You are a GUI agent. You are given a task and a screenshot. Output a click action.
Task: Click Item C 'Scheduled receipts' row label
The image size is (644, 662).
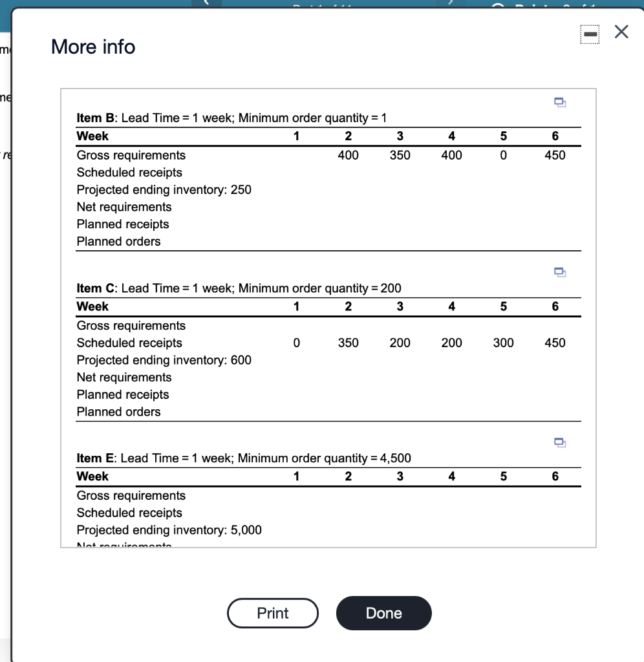129,343
